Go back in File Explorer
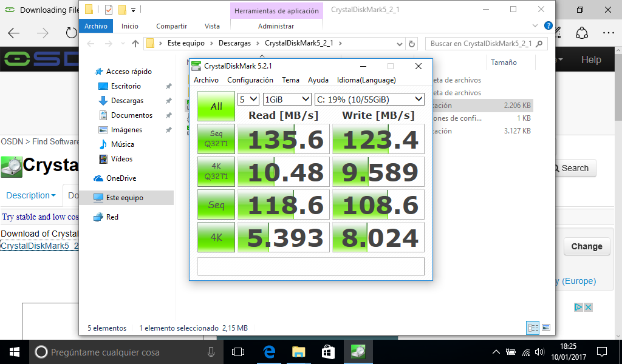 pyautogui.click(x=91, y=44)
